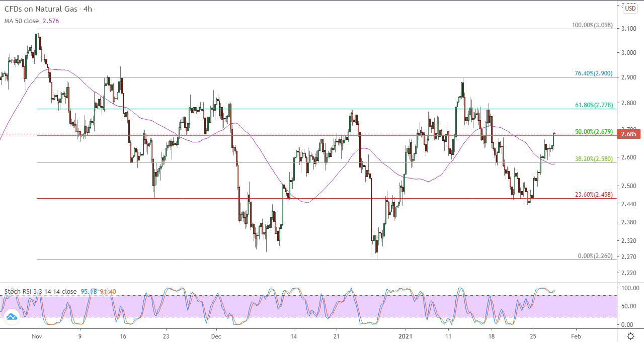This screenshot has width=644, height=342.
Task: Click the 2.220 price axis label
Action: click(x=629, y=273)
